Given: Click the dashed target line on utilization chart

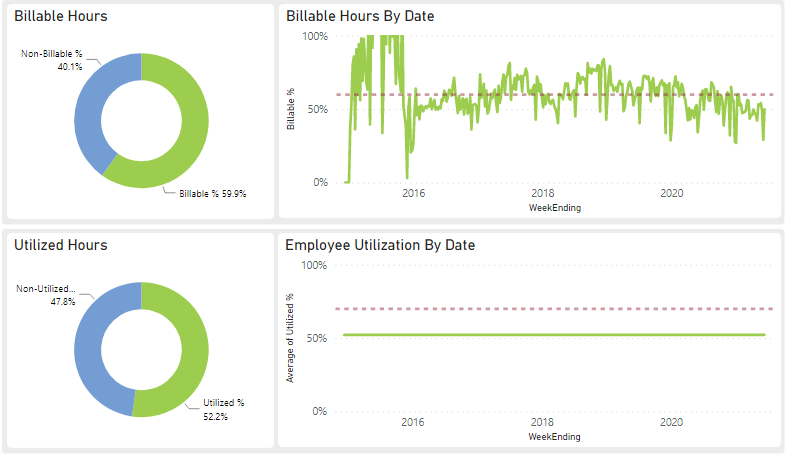Looking at the screenshot, I should click(x=554, y=309).
